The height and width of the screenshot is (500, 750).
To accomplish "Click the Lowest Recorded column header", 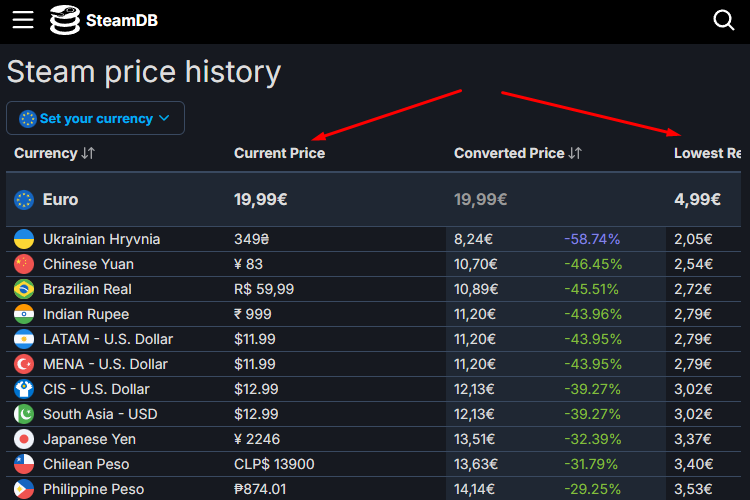I will pos(707,153).
